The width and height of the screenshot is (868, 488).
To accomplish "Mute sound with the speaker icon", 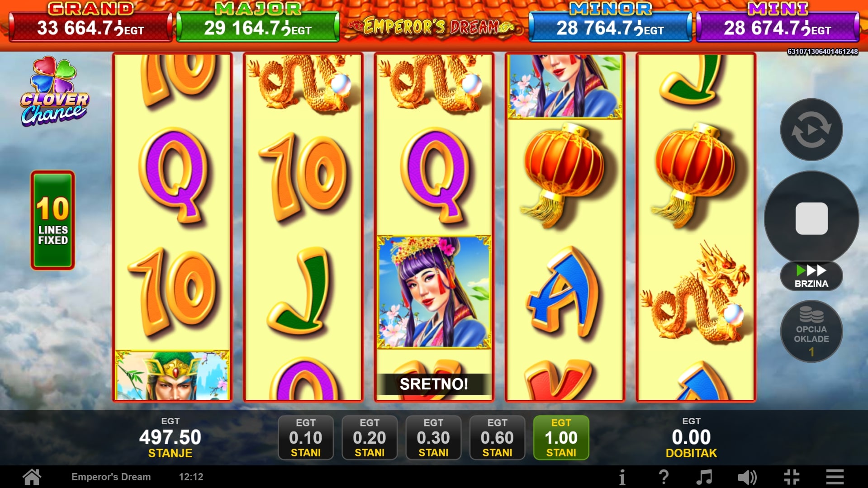I will pyautogui.click(x=747, y=477).
